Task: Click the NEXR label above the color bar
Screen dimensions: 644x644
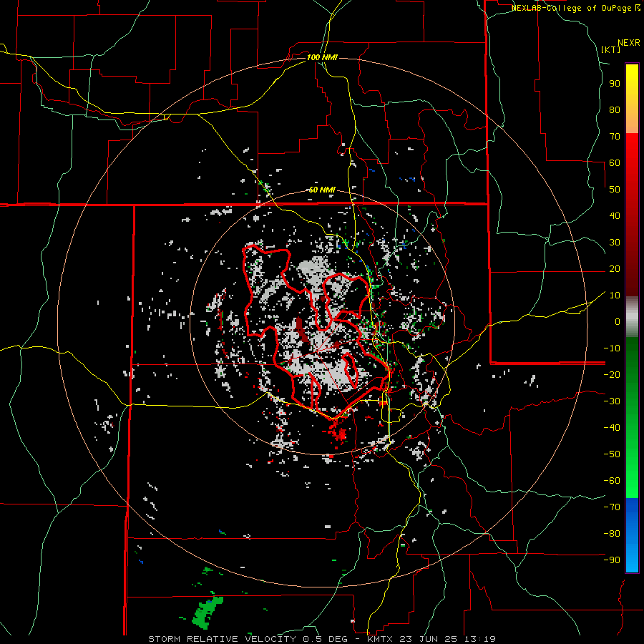Action: pyautogui.click(x=629, y=43)
